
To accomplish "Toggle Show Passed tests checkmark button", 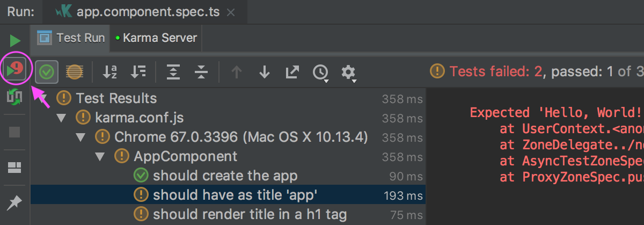I will (48, 71).
